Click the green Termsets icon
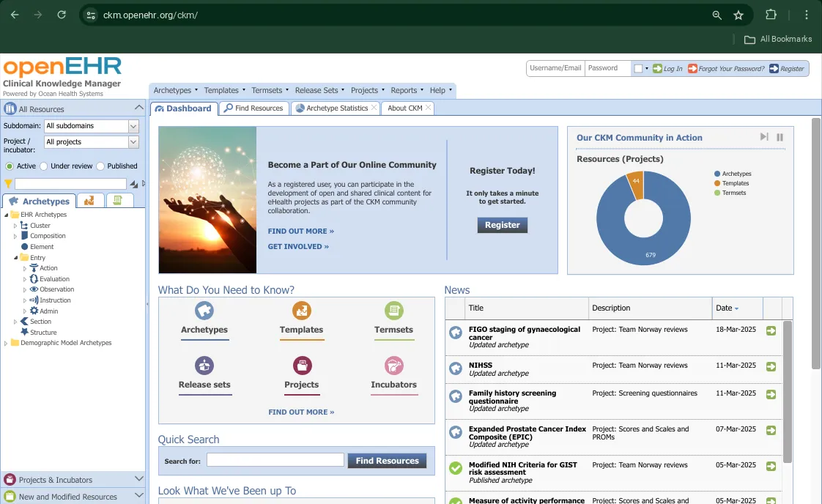The width and height of the screenshot is (822, 504). tap(393, 311)
